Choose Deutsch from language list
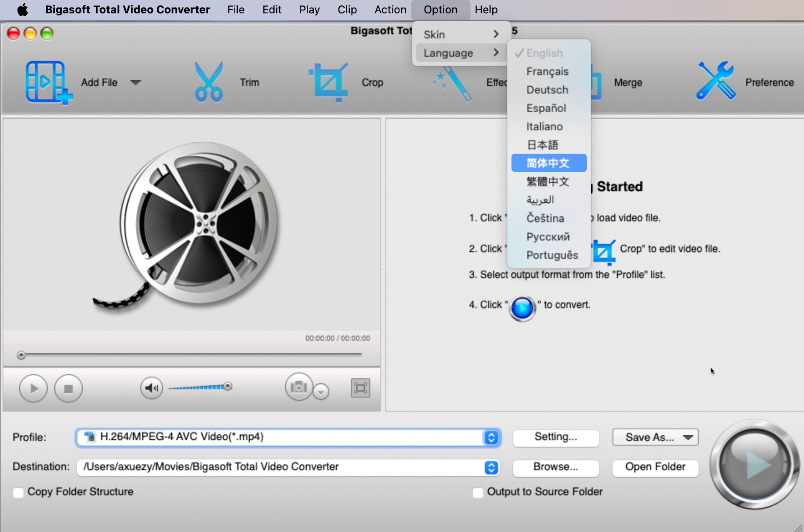This screenshot has width=804, height=532. point(547,90)
